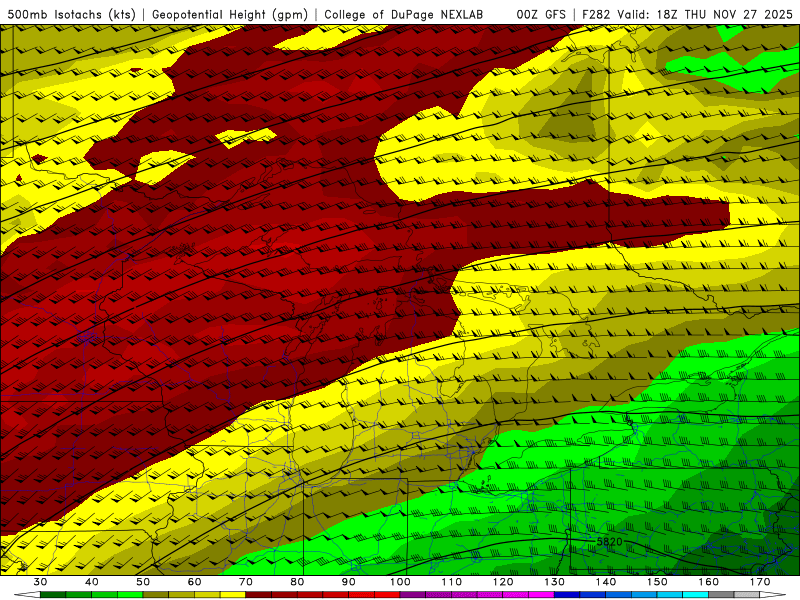Click the 'Geopotential Height (gpm)' title text
Screen dimensions: 800x600
(230, 15)
